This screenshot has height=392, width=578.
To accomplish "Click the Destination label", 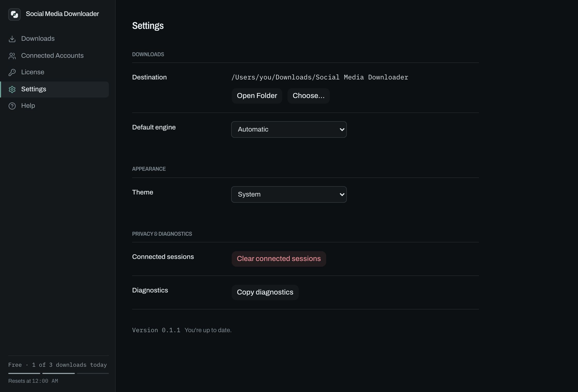I will point(149,77).
